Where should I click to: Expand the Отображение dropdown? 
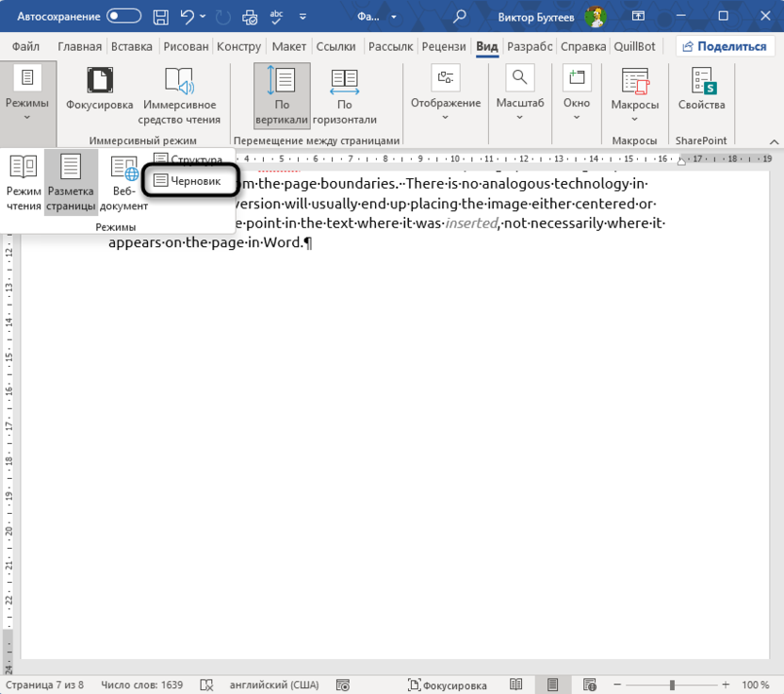point(446,96)
